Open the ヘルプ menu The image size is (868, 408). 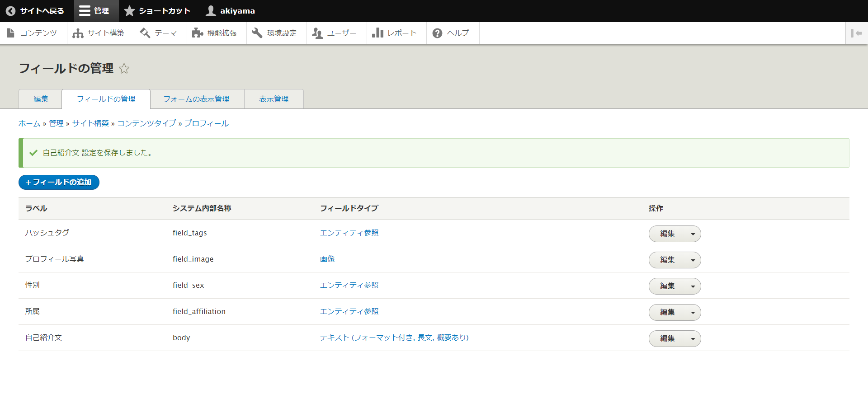[452, 33]
